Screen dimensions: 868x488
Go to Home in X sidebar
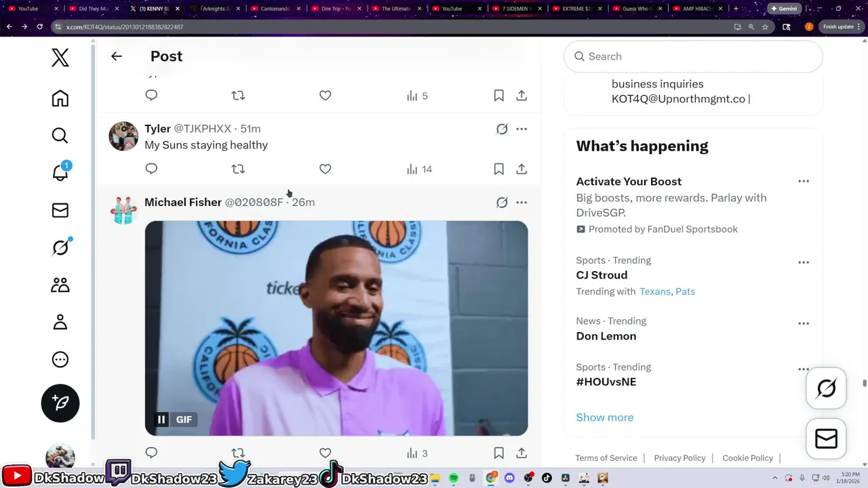click(x=60, y=98)
